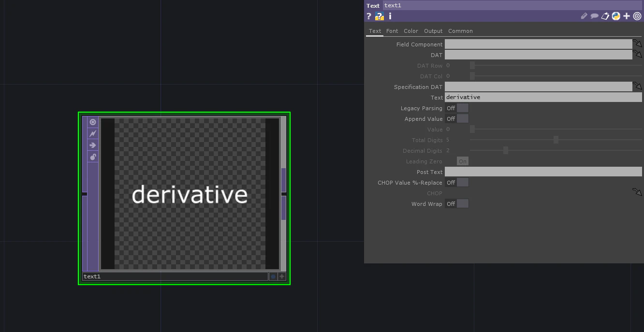This screenshot has width=644, height=332.
Task: Click the arrow icon beside Specification DAT field
Action: click(x=637, y=87)
